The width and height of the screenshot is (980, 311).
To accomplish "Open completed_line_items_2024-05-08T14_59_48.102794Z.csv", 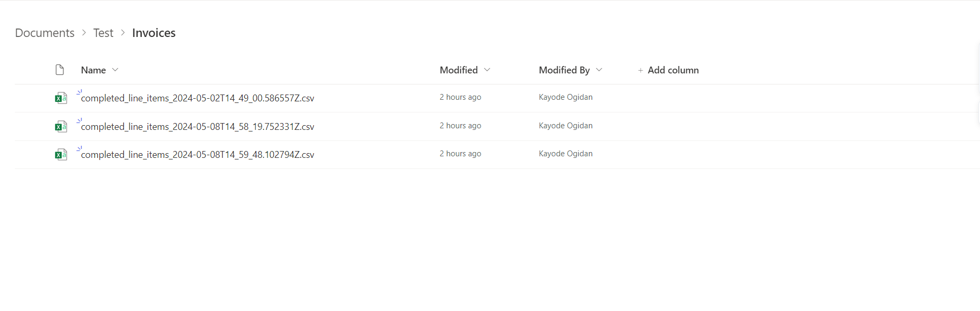I will pos(198,155).
